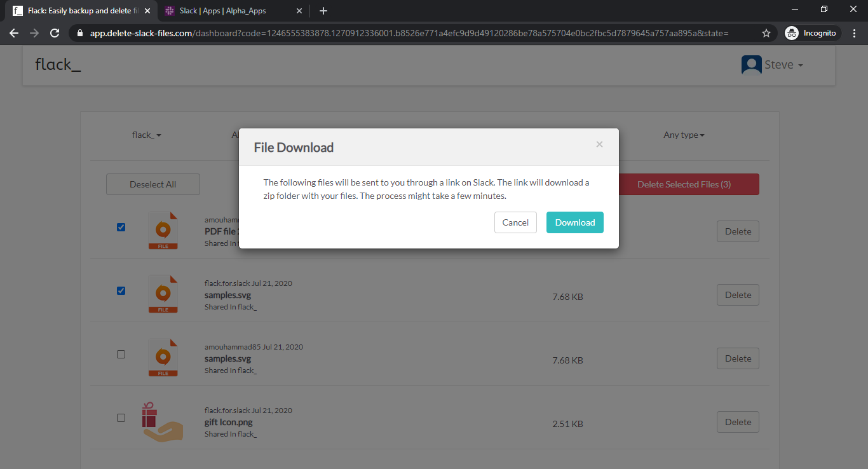
Task: Delete flack.for.slack samples.svg file
Action: pyautogui.click(x=738, y=295)
